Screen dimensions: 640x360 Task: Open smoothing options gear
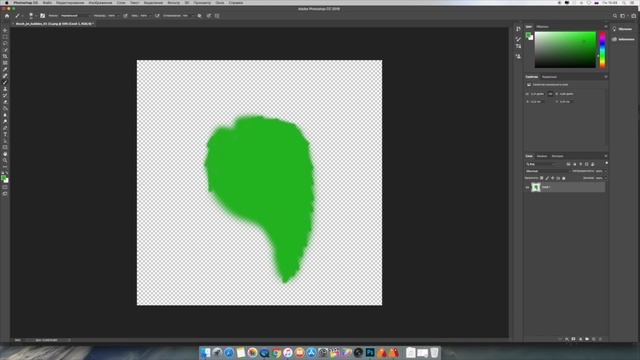[200, 16]
